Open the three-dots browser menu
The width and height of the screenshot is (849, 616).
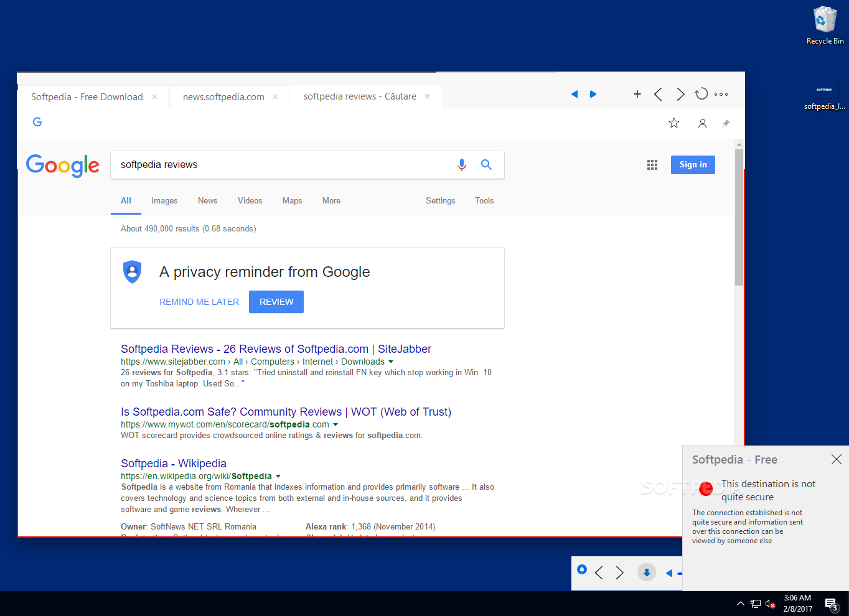[x=721, y=94]
